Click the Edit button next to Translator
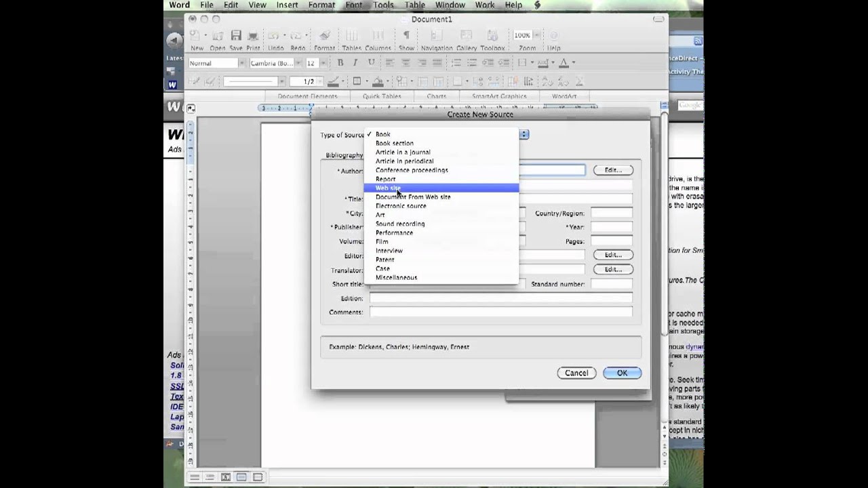The width and height of the screenshot is (868, 488). coord(613,269)
